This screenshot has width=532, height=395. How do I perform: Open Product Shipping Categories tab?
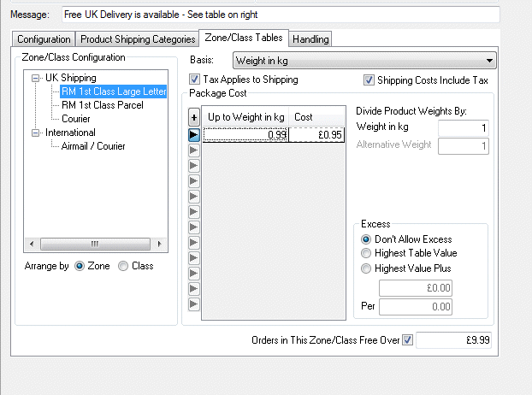coord(137,39)
